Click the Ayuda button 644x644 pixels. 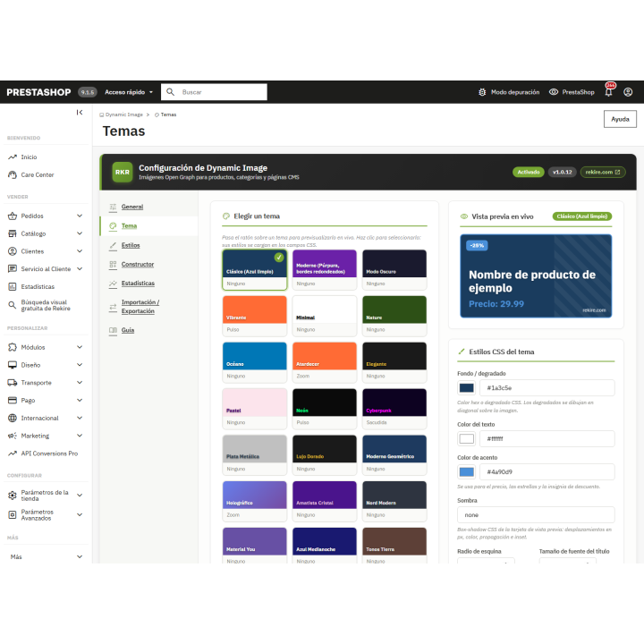620,119
